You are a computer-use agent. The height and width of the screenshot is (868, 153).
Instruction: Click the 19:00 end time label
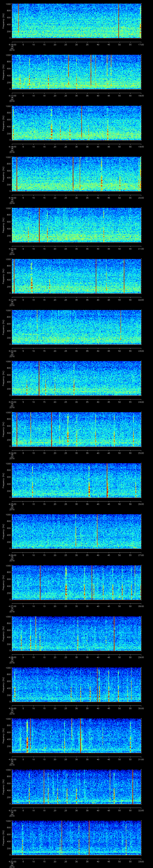coord(141,147)
